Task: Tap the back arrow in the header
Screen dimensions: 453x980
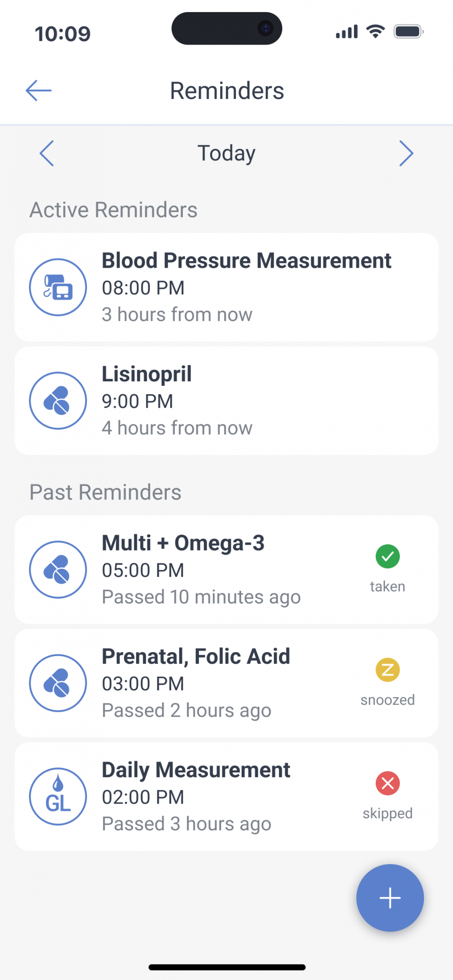Action: [39, 90]
